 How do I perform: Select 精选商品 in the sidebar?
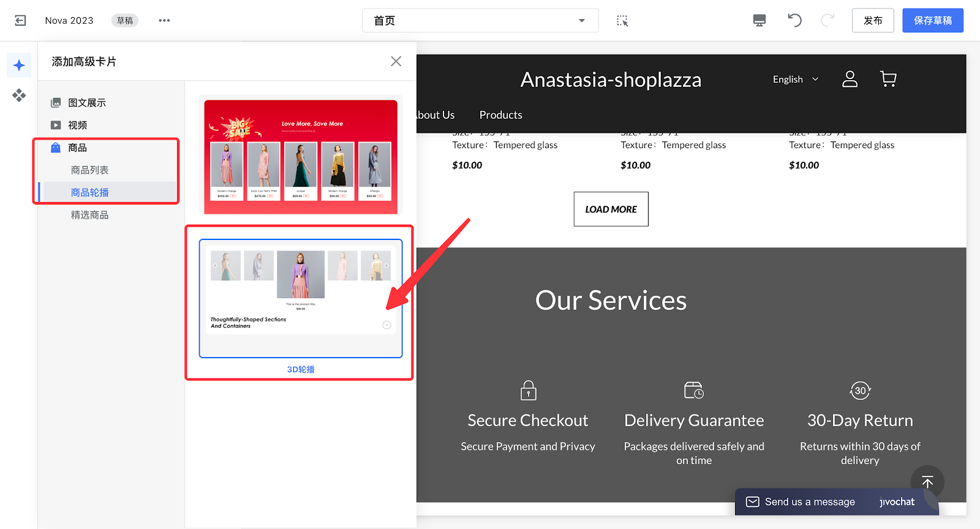tap(89, 215)
